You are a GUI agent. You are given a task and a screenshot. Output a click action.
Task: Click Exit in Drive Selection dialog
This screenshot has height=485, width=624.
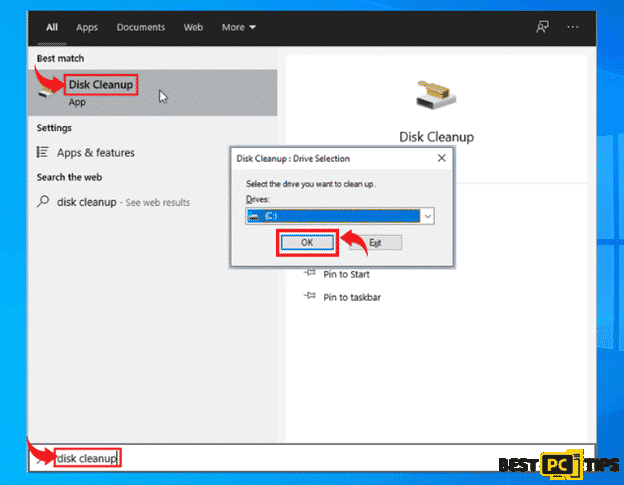tap(375, 243)
